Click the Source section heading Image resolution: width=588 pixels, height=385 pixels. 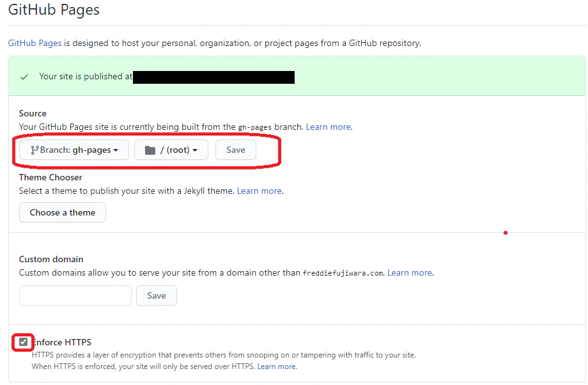click(33, 113)
